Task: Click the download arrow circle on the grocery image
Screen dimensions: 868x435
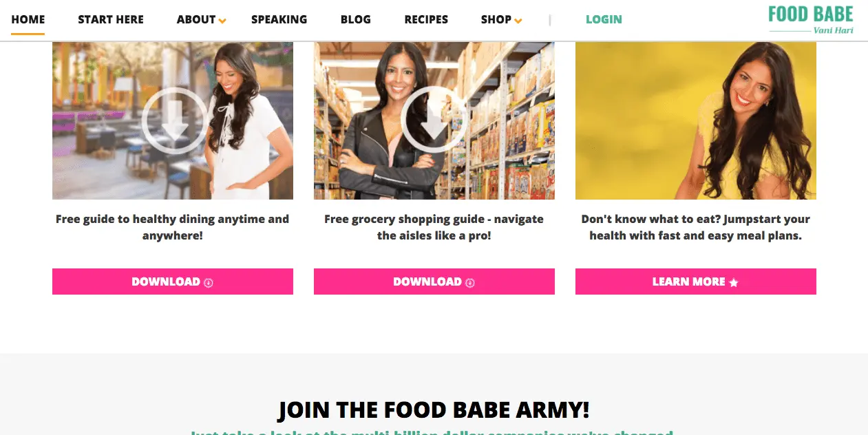Action: 434,119
